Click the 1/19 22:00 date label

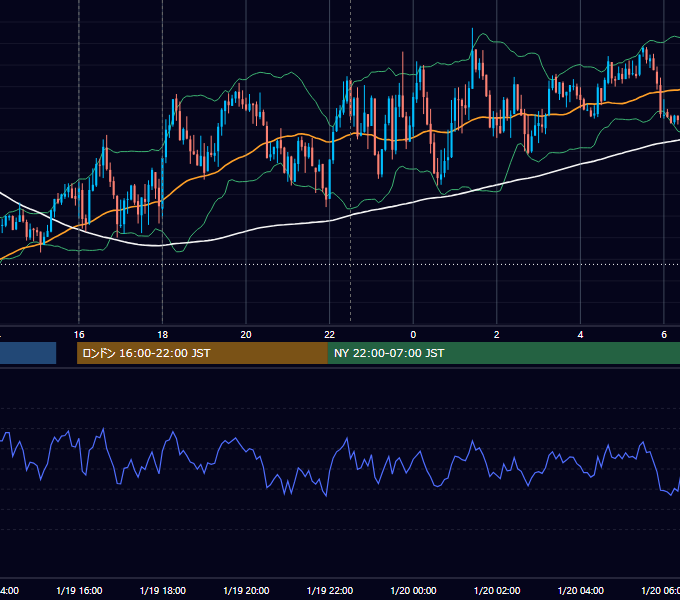tap(330, 590)
